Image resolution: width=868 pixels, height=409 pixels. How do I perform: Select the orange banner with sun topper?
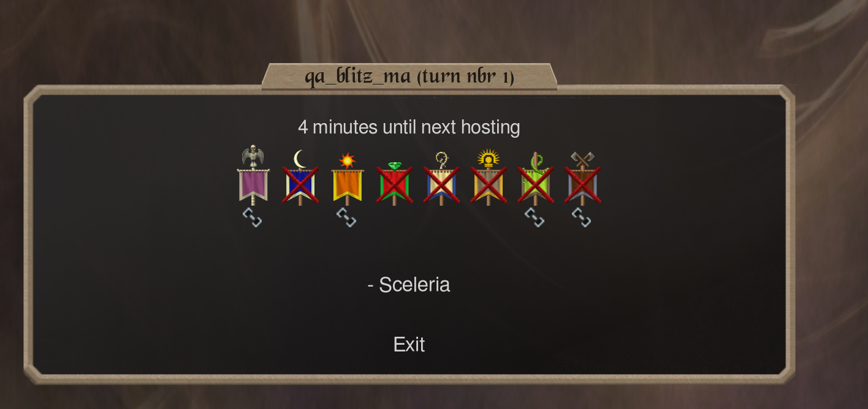(x=348, y=178)
